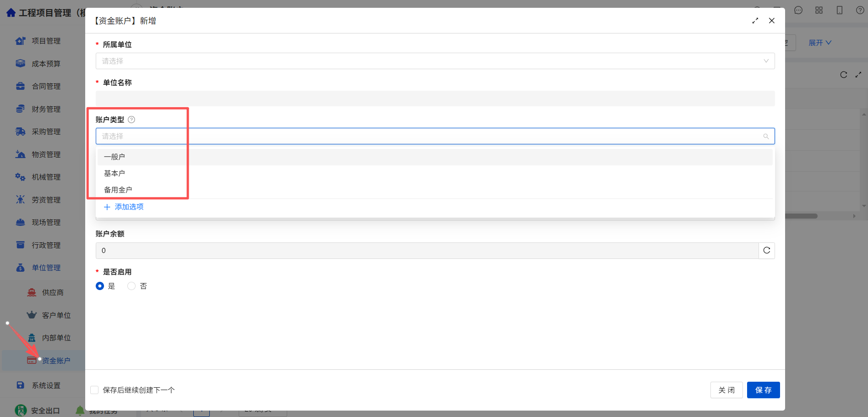The width and height of the screenshot is (868, 417).
Task: Select the 是 radio for 是否启用
Action: tap(100, 286)
